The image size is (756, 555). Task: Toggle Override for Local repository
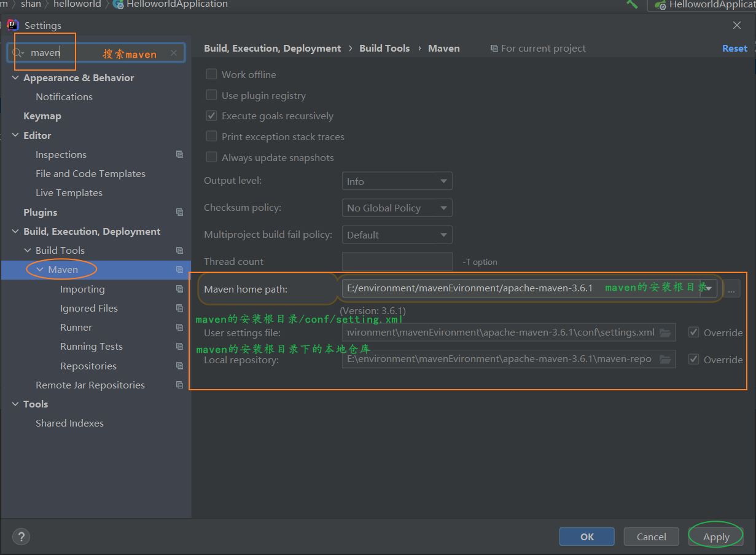pos(694,360)
